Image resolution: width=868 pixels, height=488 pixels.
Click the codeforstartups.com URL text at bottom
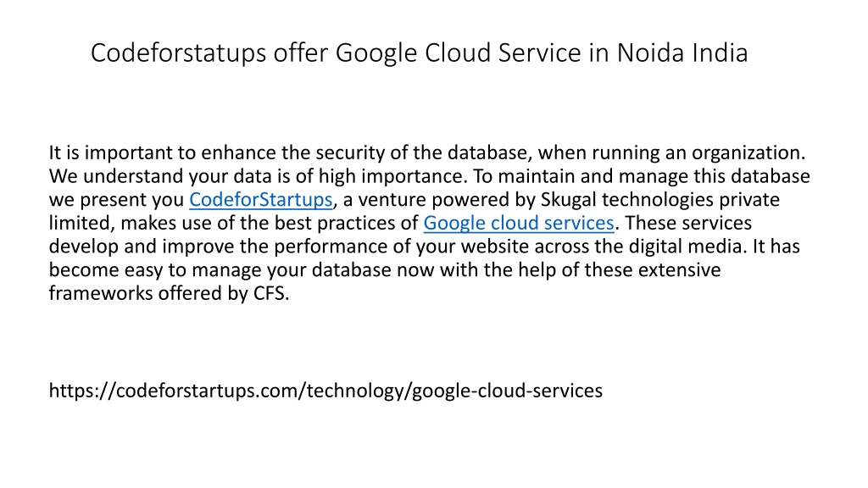[325, 391]
